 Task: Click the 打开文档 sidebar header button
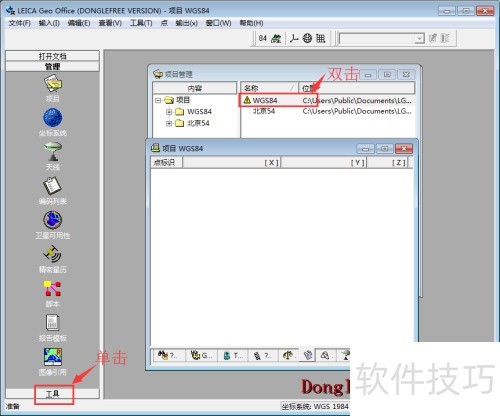[x=53, y=56]
